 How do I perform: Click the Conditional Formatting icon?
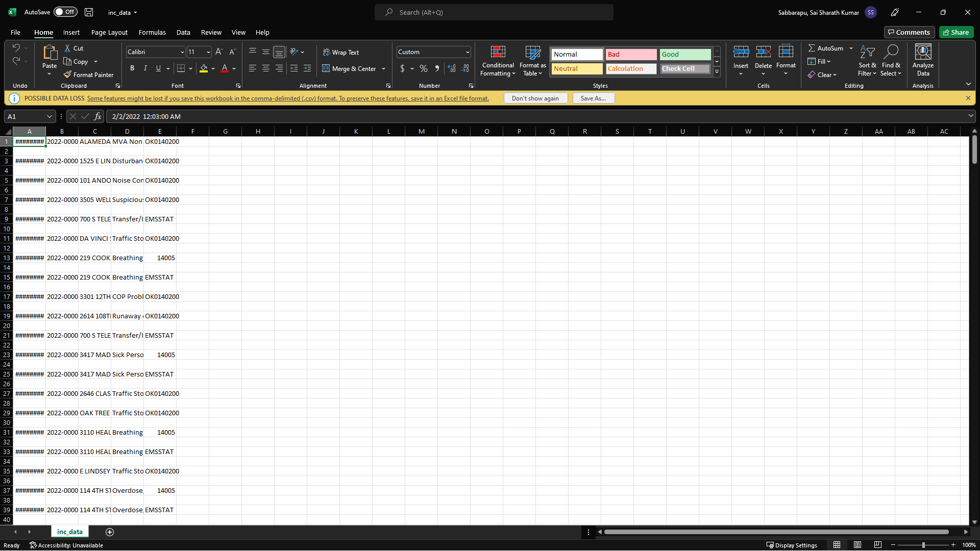[498, 52]
